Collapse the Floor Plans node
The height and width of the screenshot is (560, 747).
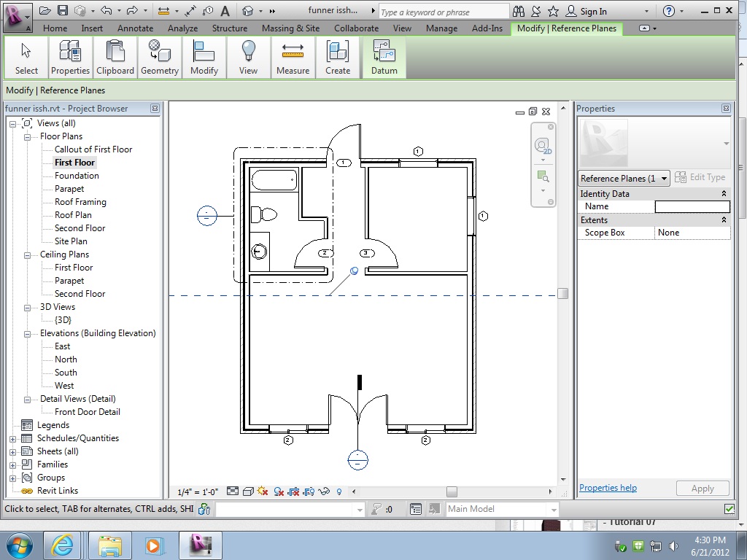point(28,137)
